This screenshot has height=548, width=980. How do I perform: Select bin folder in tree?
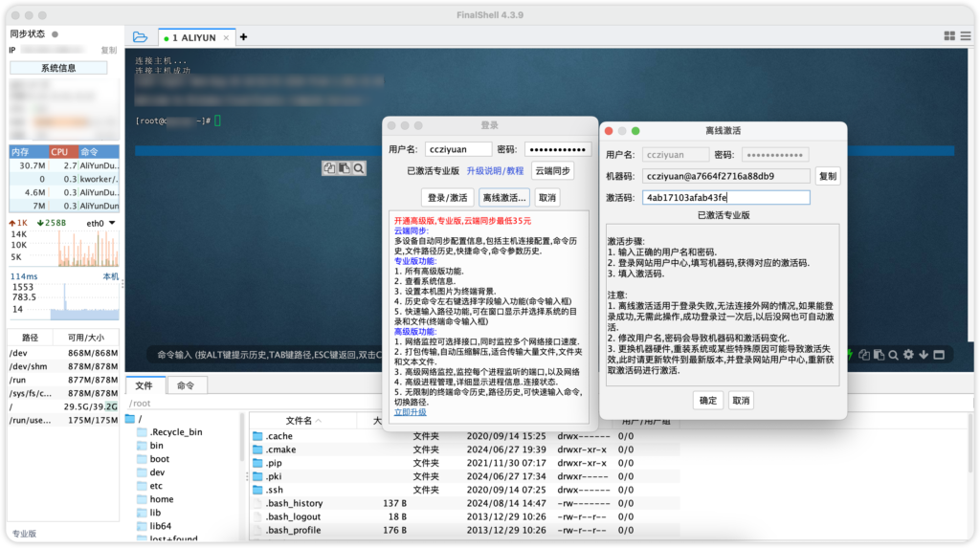pos(150,446)
